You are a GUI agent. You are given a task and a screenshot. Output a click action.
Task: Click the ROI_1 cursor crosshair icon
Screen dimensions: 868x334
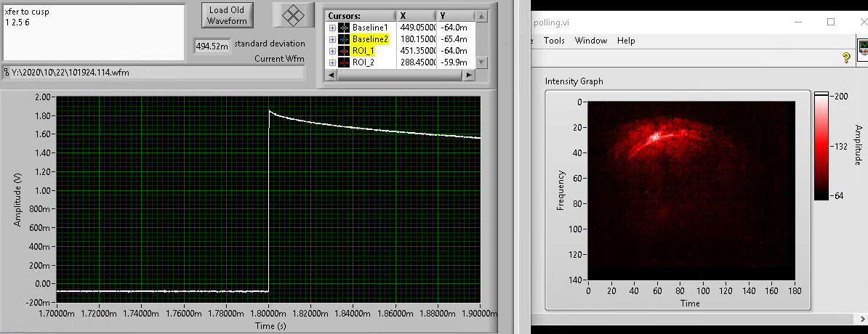click(x=344, y=51)
